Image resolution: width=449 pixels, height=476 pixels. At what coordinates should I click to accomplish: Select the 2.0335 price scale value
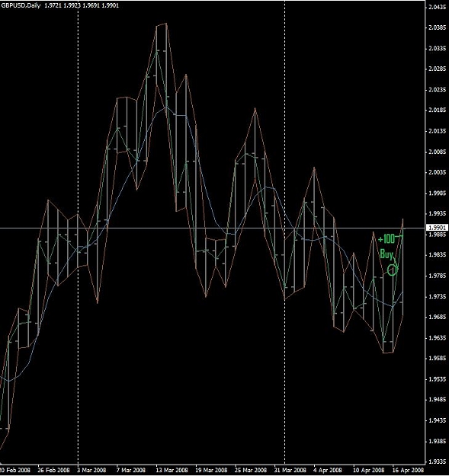(438, 48)
